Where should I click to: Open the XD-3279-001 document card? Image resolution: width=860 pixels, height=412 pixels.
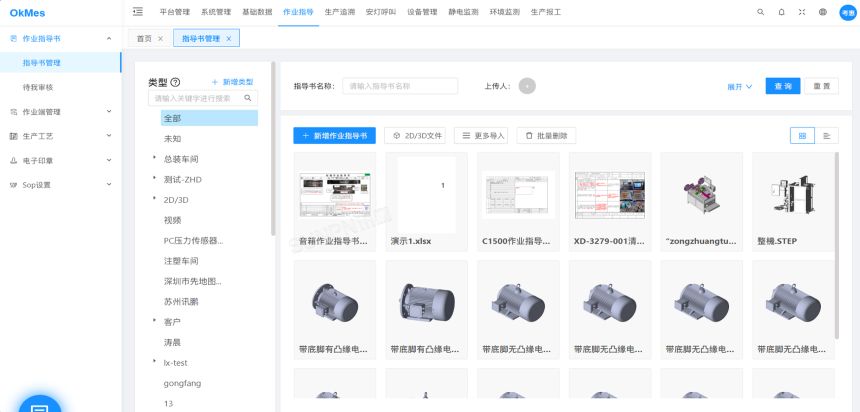(x=610, y=201)
